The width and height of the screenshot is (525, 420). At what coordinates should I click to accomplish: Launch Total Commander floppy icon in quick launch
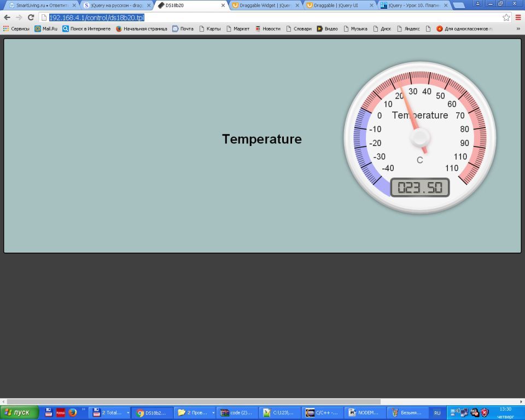click(49, 413)
